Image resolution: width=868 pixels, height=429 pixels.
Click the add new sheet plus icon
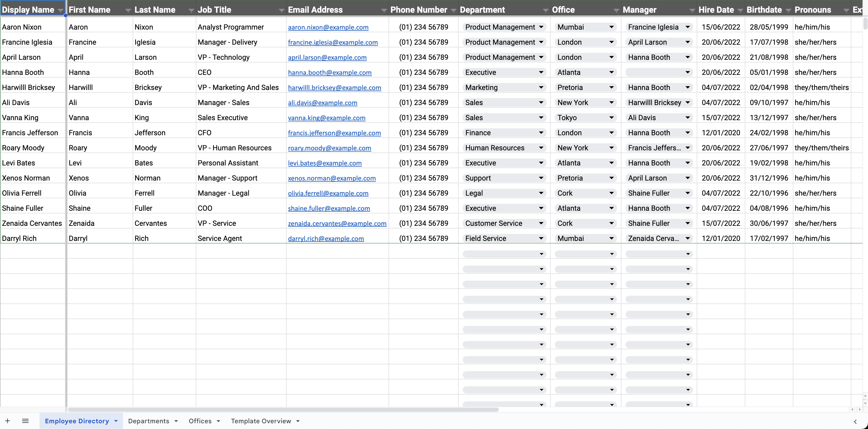tap(8, 421)
